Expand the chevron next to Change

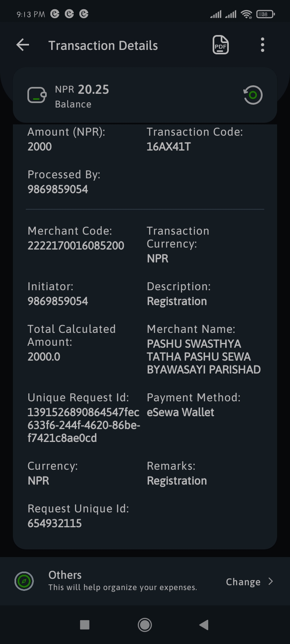click(x=271, y=581)
